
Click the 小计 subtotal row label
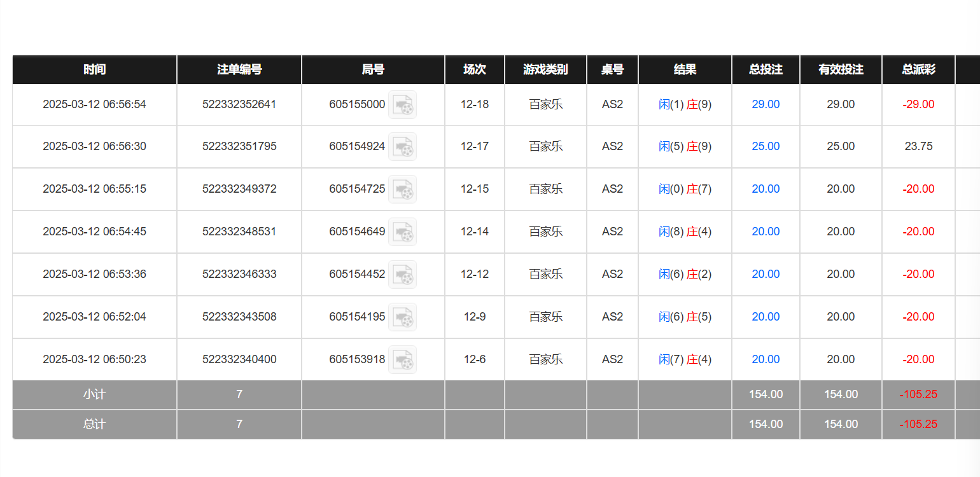point(94,394)
